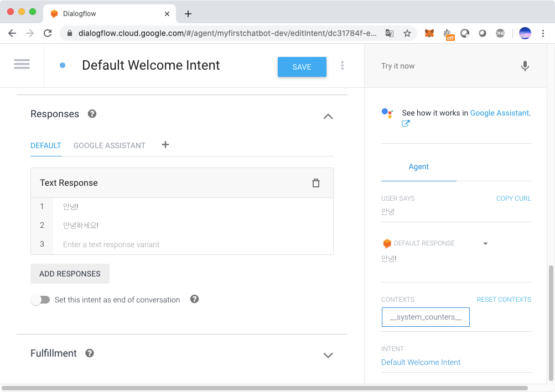Click the translate page icon in address bar
This screenshot has height=392, width=555.
click(390, 33)
